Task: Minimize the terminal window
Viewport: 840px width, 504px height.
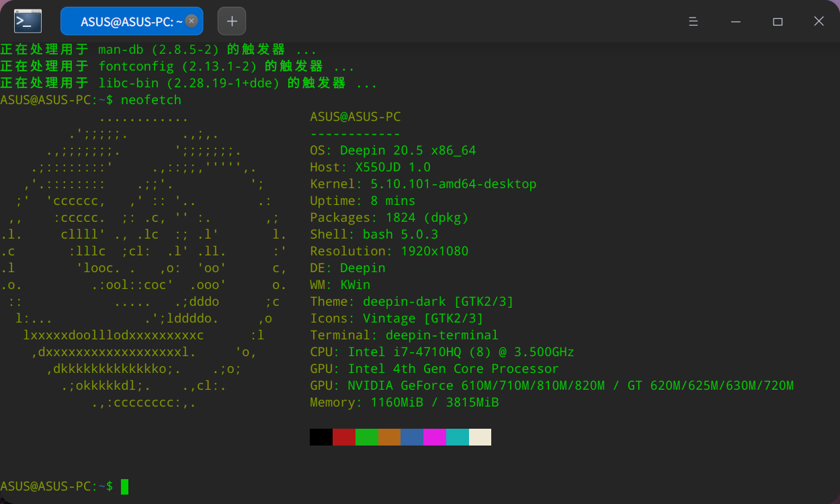Action: (x=735, y=21)
